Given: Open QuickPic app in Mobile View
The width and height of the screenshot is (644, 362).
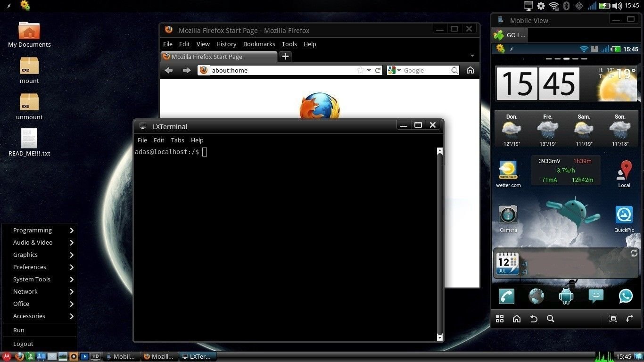Looking at the screenshot, I should tap(624, 219).
